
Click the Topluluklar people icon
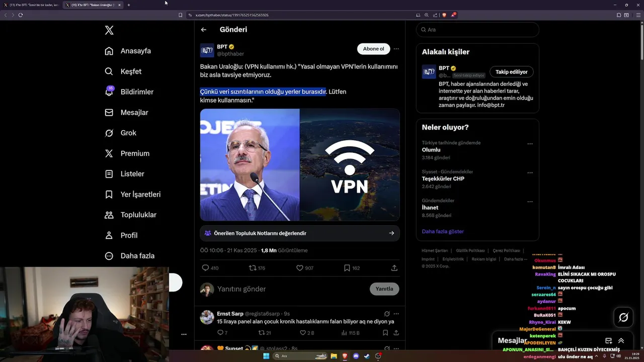click(x=109, y=215)
